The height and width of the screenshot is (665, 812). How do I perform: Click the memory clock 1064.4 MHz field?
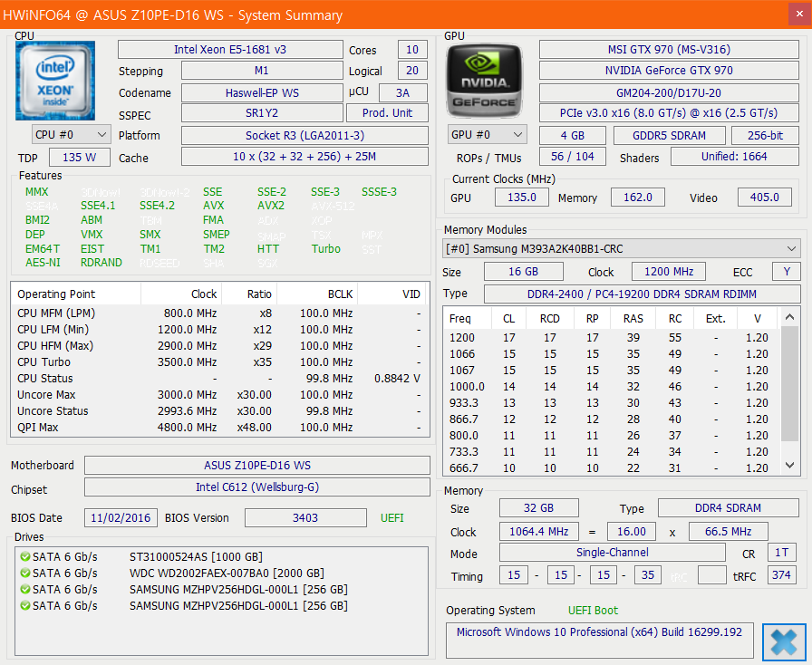(539, 532)
